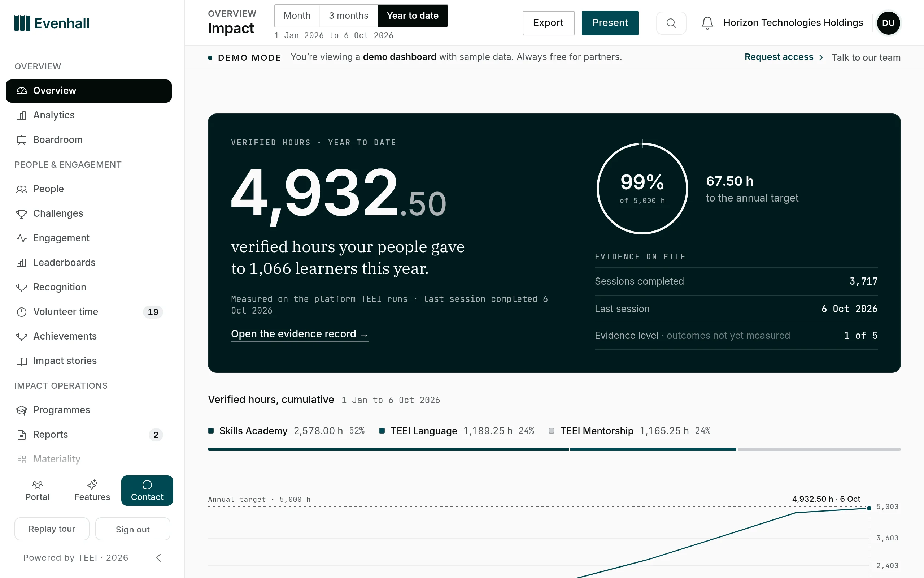924x578 pixels.
Task: Select the 3 months range
Action: pyautogui.click(x=348, y=16)
